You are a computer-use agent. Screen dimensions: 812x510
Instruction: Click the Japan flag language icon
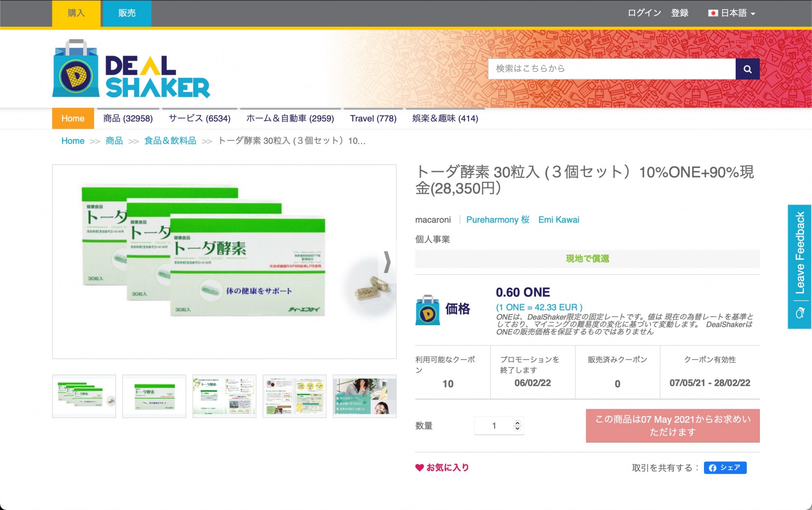713,13
